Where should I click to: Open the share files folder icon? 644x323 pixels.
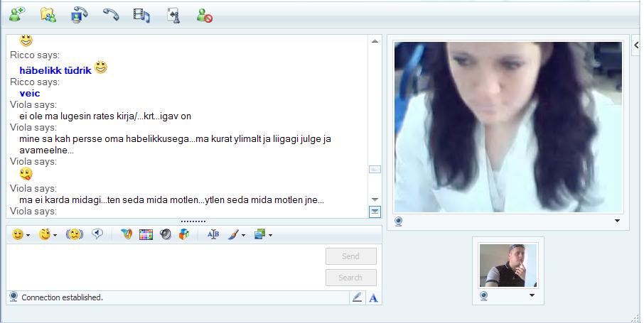48,15
